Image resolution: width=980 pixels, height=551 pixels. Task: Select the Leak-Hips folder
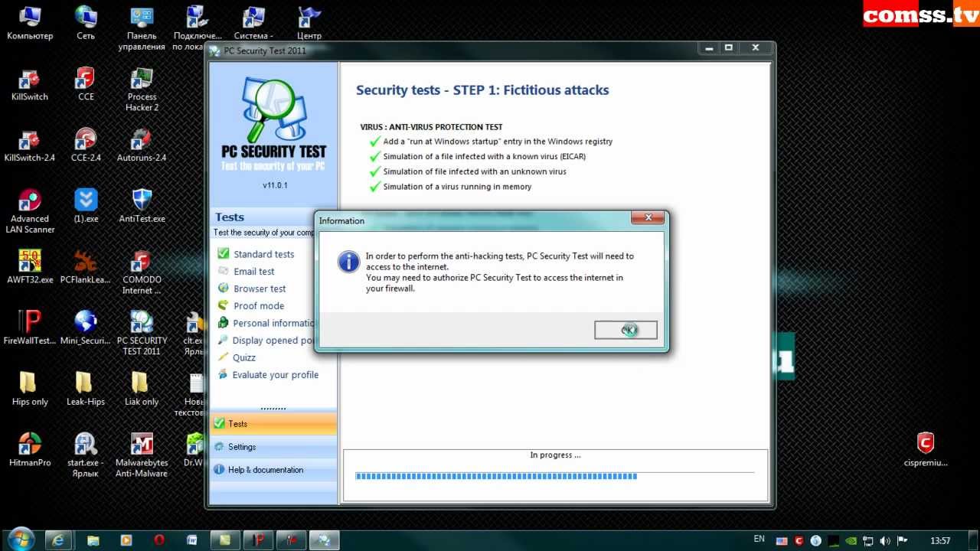coord(86,389)
